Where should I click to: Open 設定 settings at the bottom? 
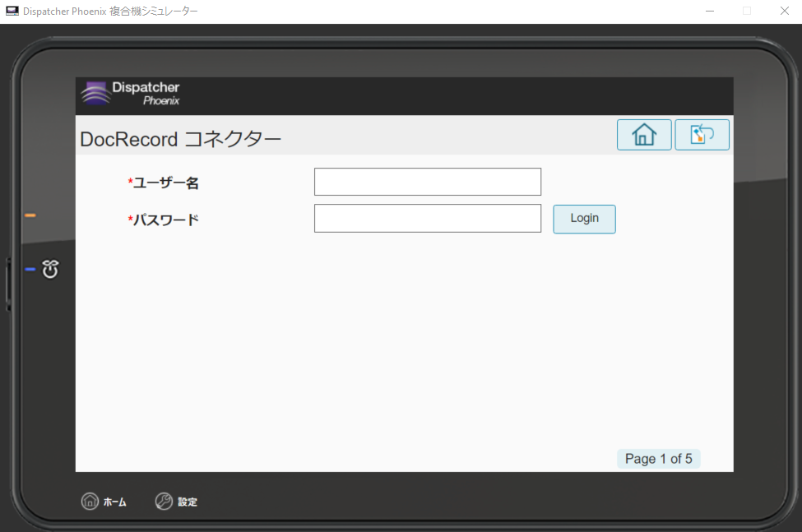177,502
